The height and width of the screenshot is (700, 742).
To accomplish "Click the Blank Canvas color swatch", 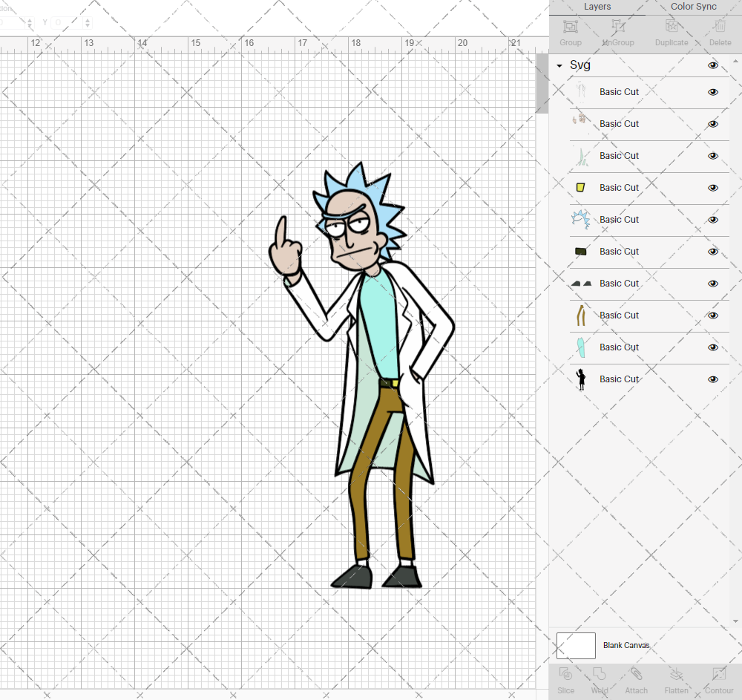I will click(x=576, y=645).
